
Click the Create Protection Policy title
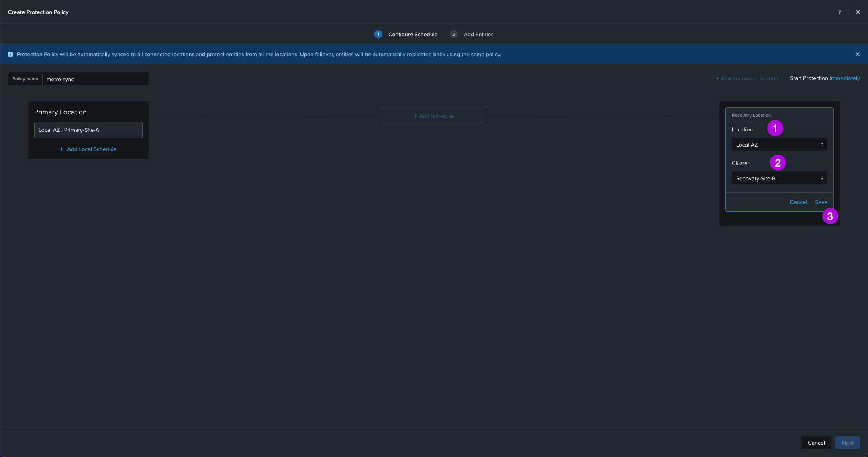point(38,12)
